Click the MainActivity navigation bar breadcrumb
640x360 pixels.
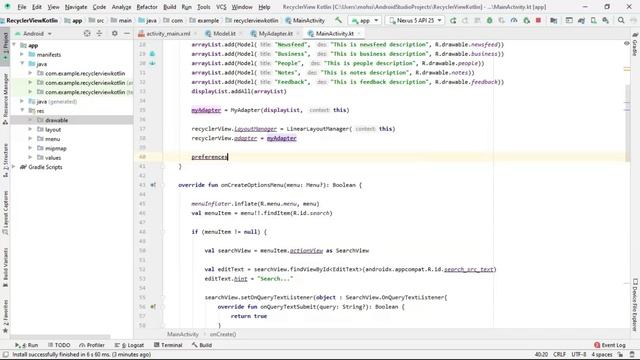click(305, 20)
